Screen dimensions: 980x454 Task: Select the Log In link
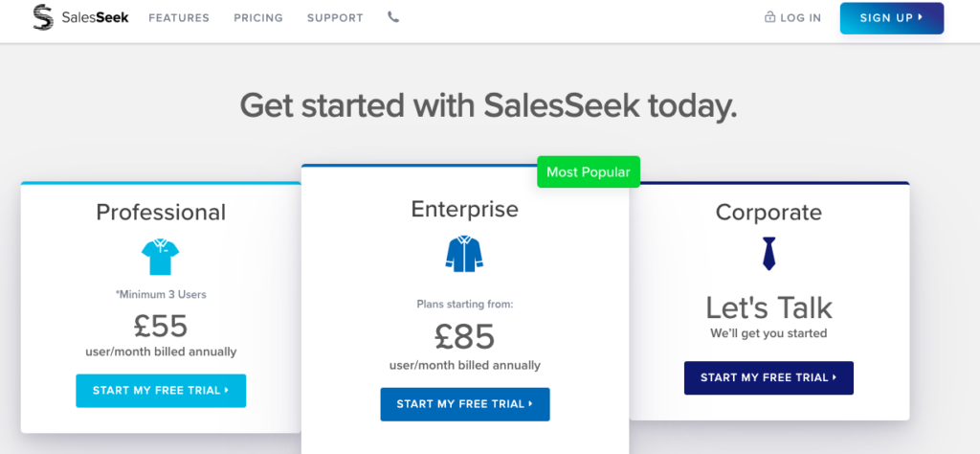801,18
